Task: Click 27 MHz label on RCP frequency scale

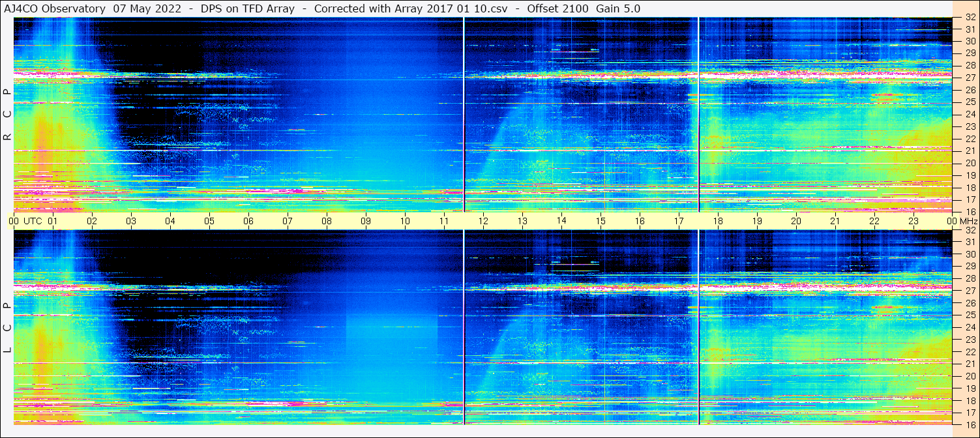Action: coord(970,78)
